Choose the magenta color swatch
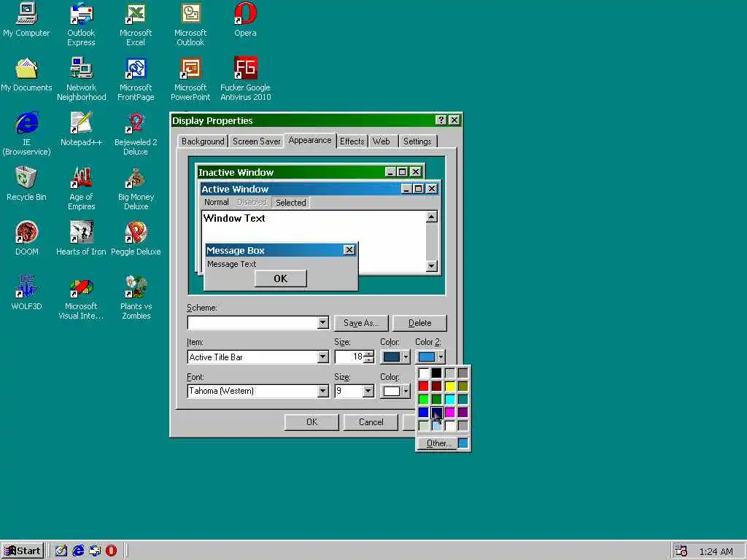The image size is (747, 560). 449,412
